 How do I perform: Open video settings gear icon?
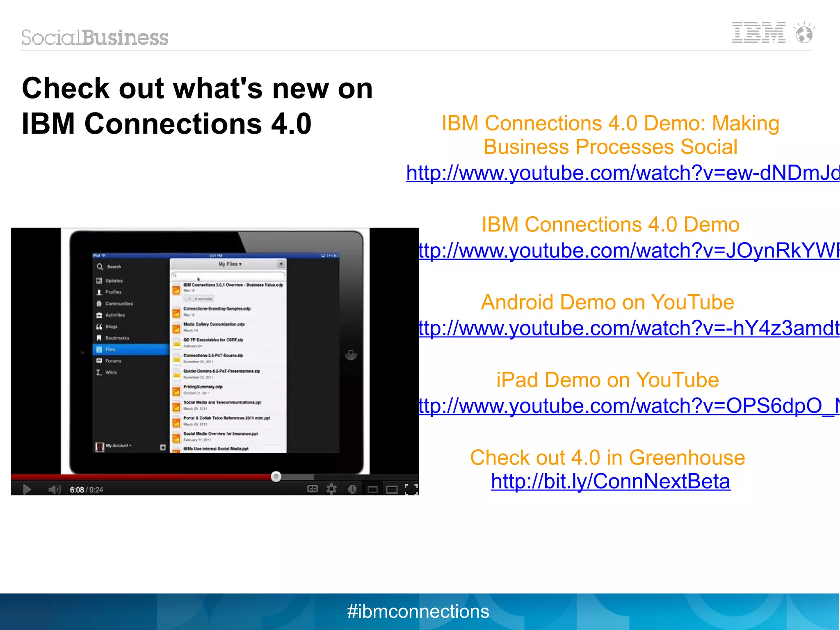pyautogui.click(x=331, y=489)
